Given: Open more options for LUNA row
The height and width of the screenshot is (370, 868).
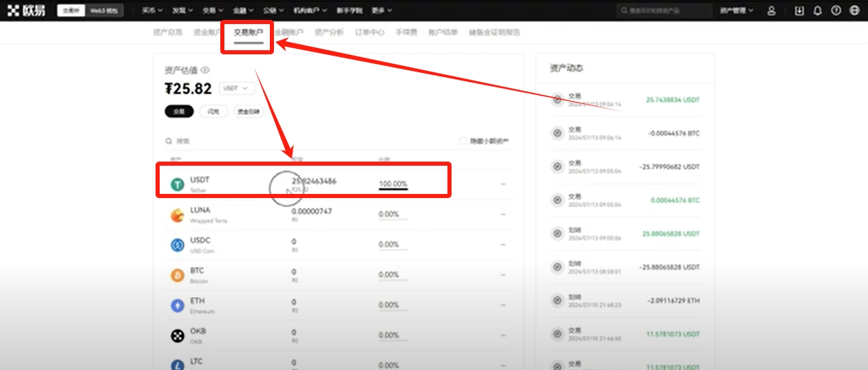Looking at the screenshot, I should [x=503, y=215].
